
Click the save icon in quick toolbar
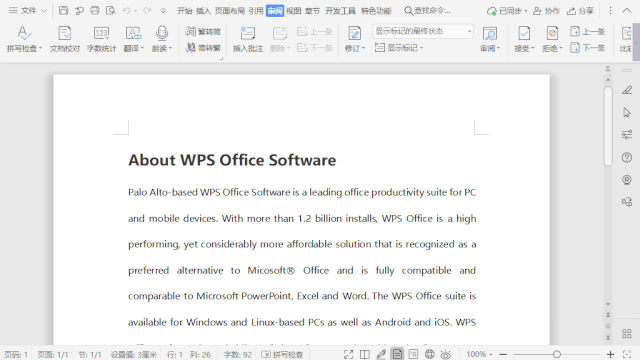[63, 11]
